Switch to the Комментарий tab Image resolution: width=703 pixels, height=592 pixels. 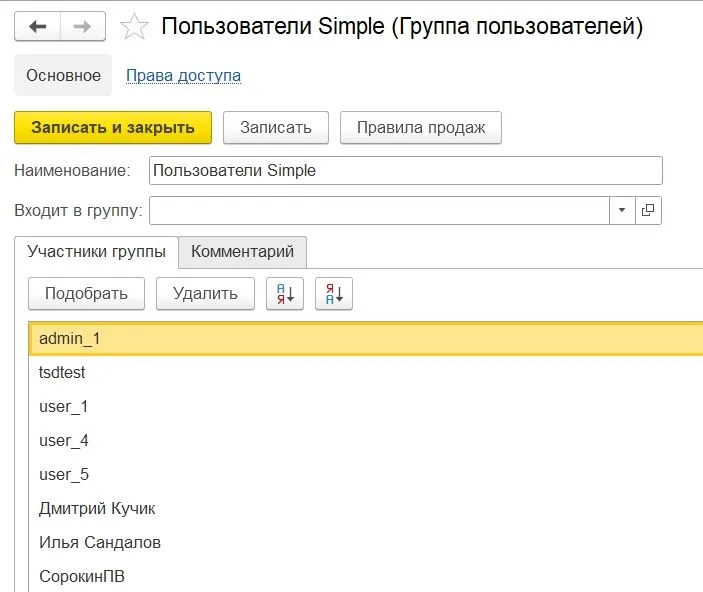pyautogui.click(x=242, y=252)
